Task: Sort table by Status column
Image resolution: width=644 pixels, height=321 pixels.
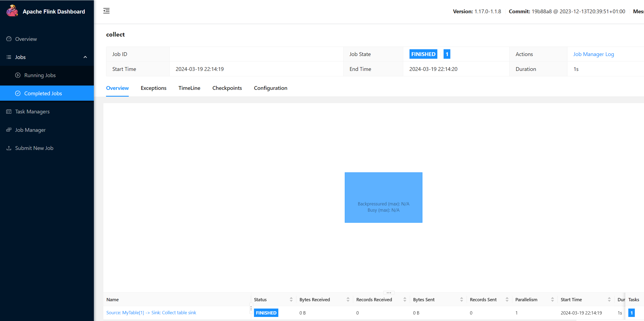Action: [x=291, y=299]
